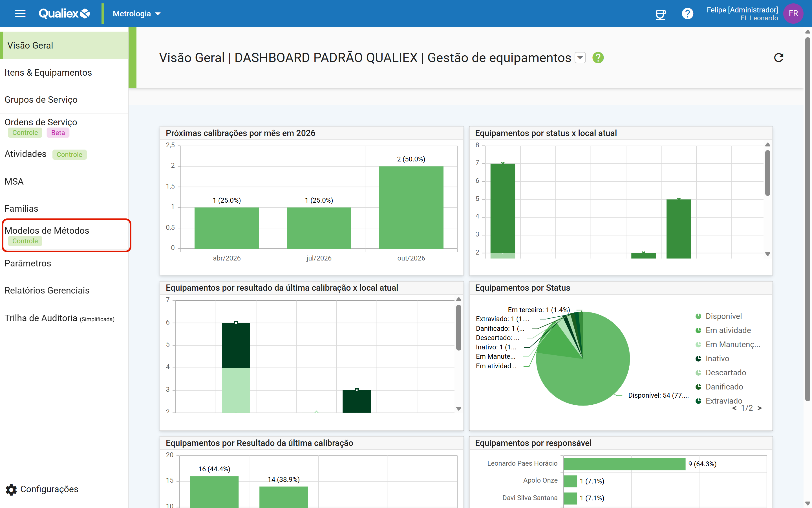Click scrollbar thumb in status x local chart
Screen dimensions: 812x508
(x=767, y=173)
